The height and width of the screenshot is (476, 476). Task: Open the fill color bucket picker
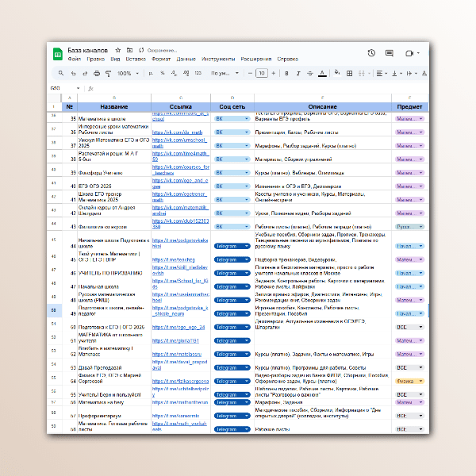point(336,73)
